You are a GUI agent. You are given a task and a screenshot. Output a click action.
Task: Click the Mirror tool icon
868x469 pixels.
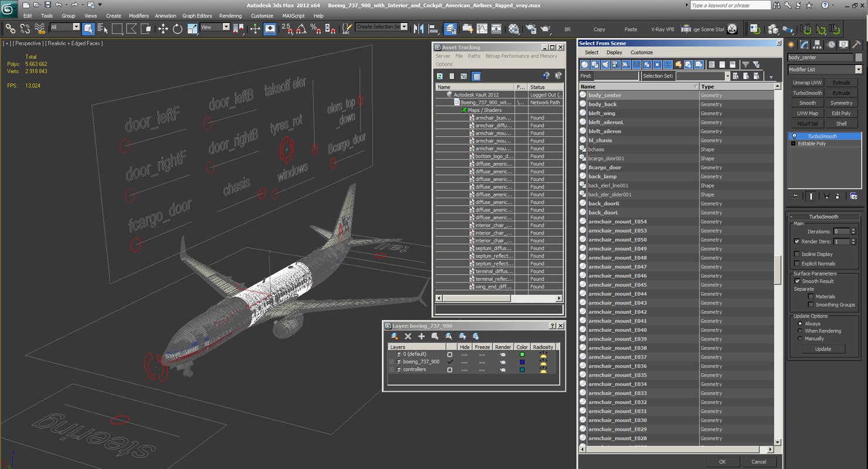click(419, 28)
